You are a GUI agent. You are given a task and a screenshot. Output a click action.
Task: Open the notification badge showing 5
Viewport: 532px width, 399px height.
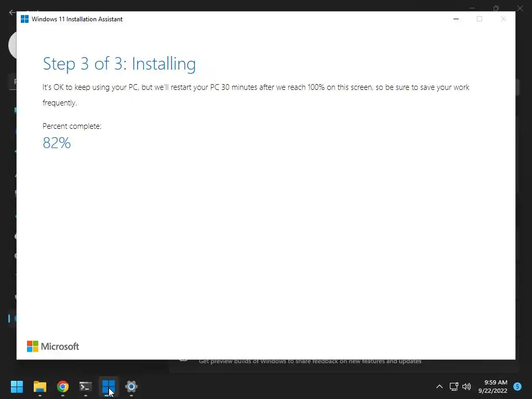pyautogui.click(x=517, y=387)
